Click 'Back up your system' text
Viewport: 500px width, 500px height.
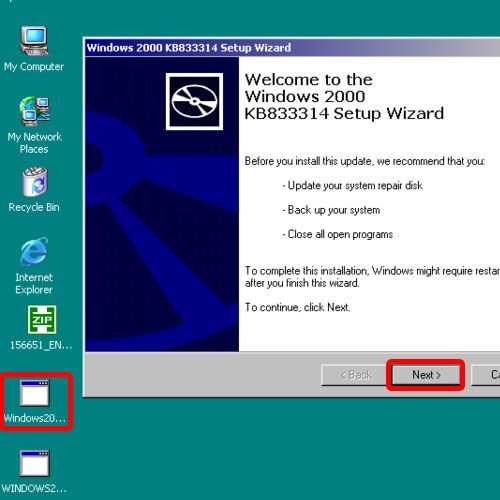click(334, 210)
